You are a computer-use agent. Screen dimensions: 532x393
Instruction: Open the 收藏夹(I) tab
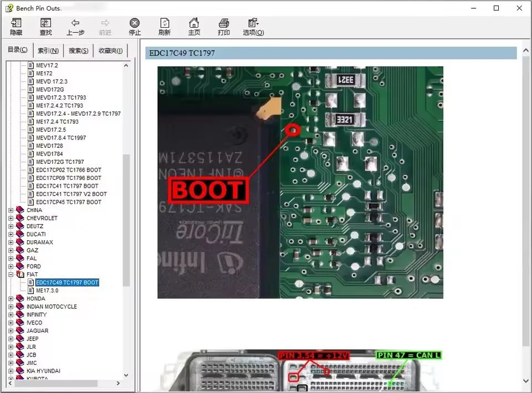[110, 50]
